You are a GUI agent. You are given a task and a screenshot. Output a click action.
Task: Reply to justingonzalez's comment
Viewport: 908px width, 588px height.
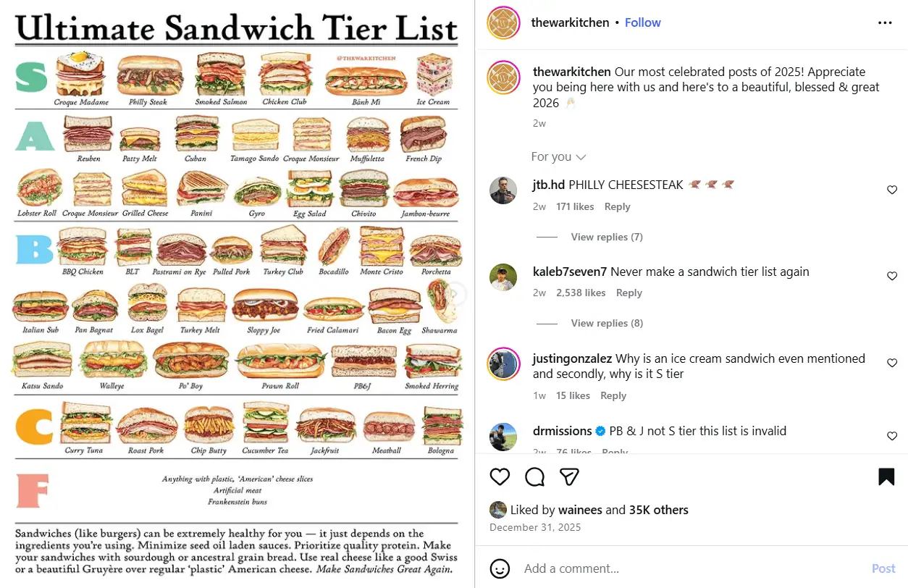point(613,395)
